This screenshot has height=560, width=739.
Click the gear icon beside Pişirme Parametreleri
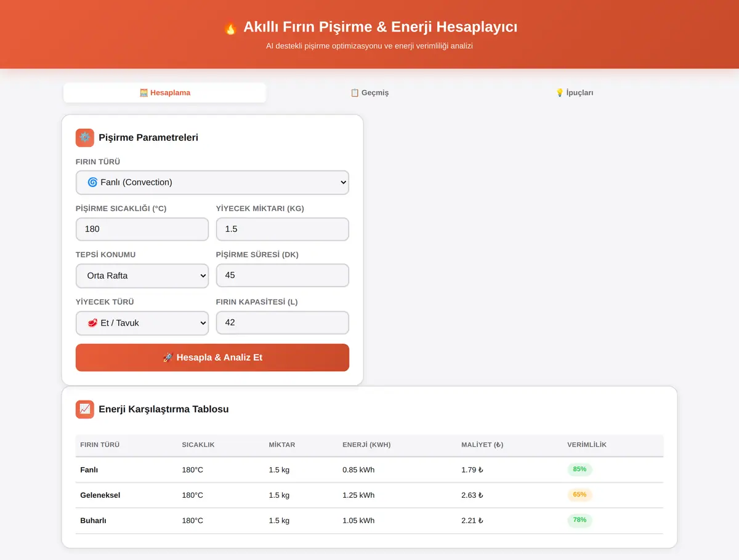[x=85, y=138]
